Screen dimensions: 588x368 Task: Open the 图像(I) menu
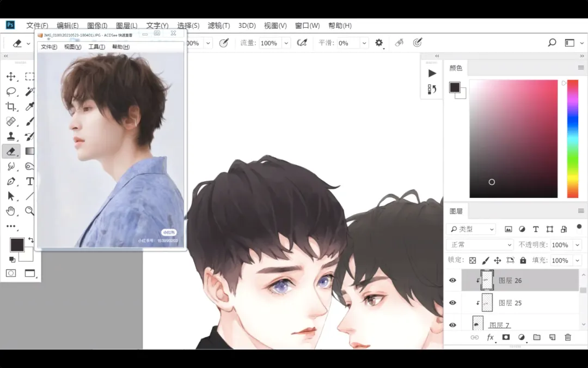pos(97,26)
